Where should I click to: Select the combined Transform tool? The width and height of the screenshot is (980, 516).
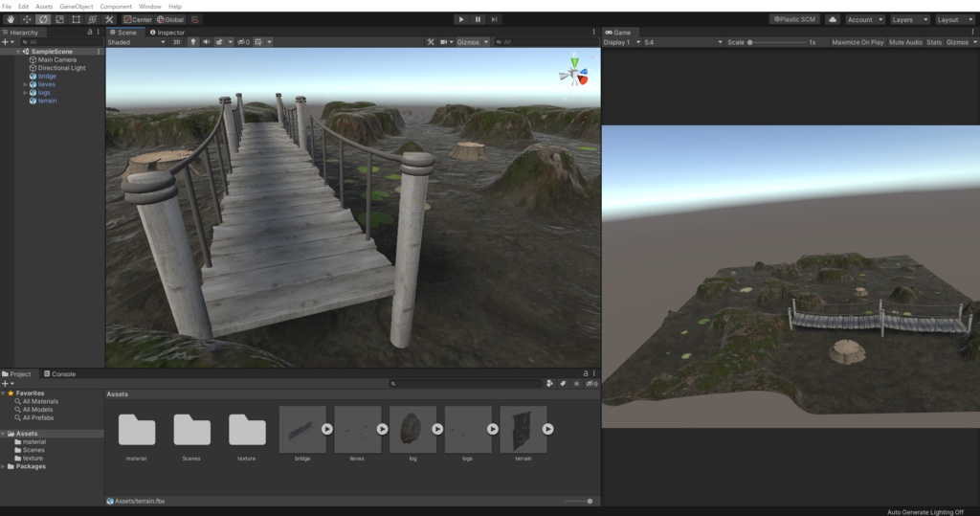click(93, 19)
